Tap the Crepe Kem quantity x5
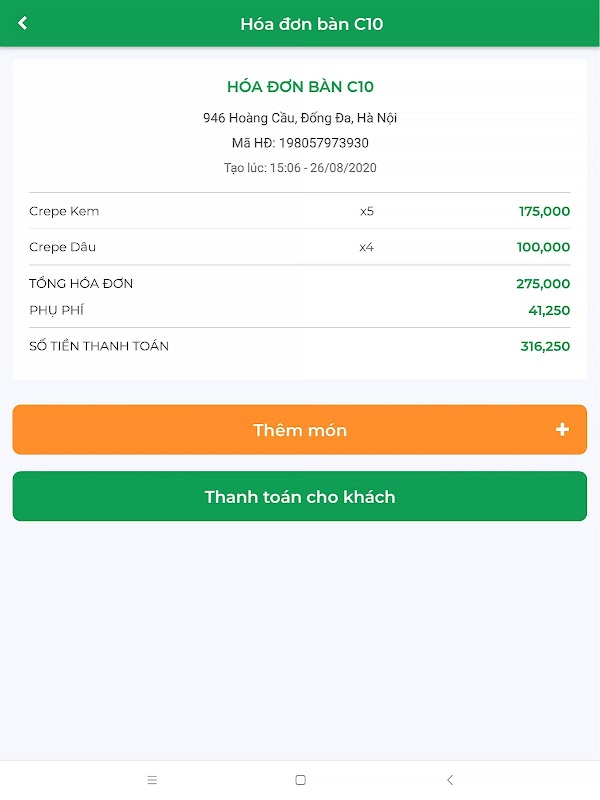This screenshot has width=600, height=800. (x=367, y=211)
